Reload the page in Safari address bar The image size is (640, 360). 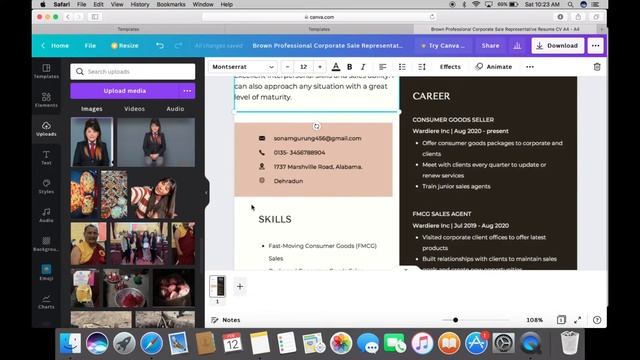432,17
